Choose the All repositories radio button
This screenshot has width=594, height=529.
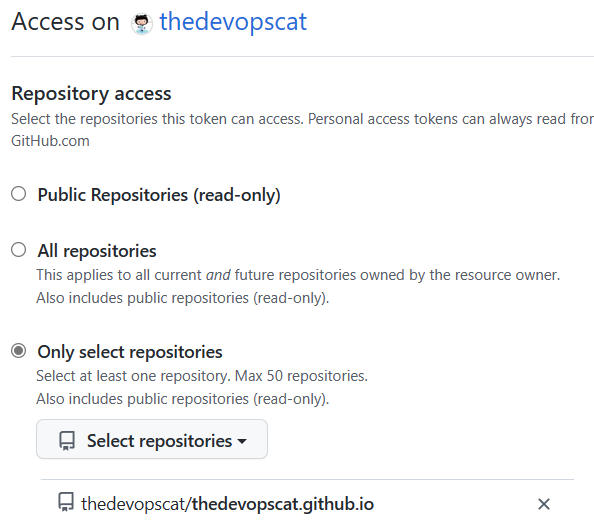(19, 250)
